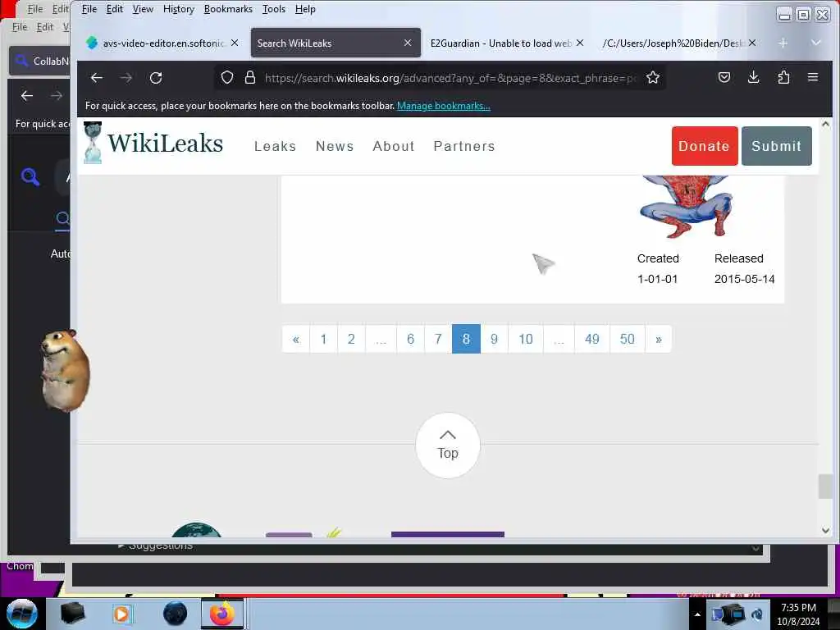Open Firefox hamburger application menu
Viewport: 840px width, 630px height.
point(813,78)
